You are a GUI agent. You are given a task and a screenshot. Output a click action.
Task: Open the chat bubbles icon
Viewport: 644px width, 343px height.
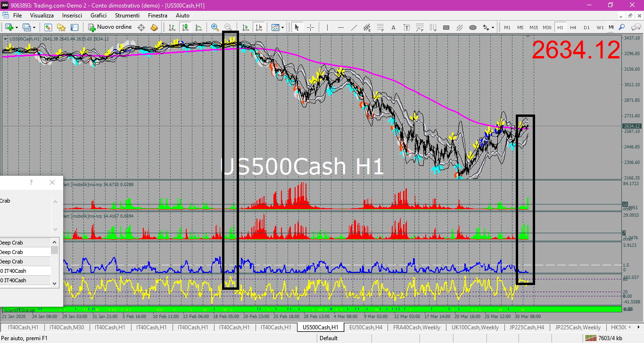[636, 27]
